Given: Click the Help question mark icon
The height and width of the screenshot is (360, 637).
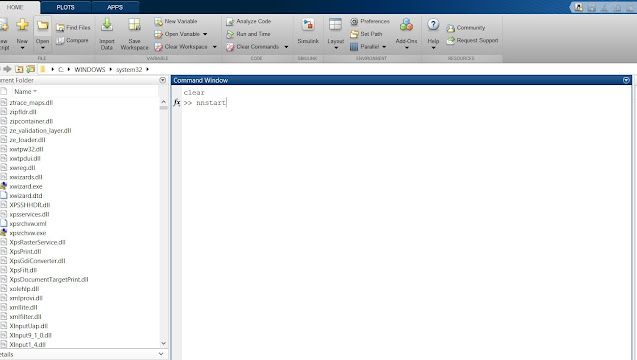Looking at the screenshot, I should pyautogui.click(x=433, y=25).
